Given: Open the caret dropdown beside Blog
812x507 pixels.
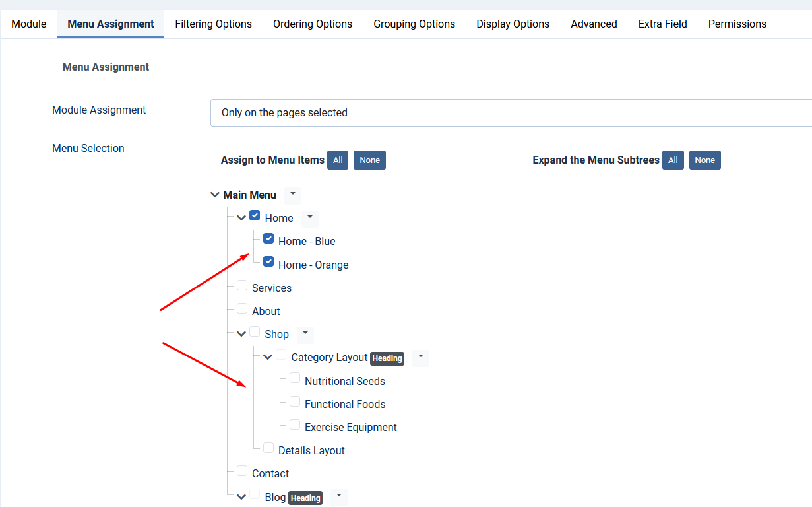Looking at the screenshot, I should coord(338,497).
